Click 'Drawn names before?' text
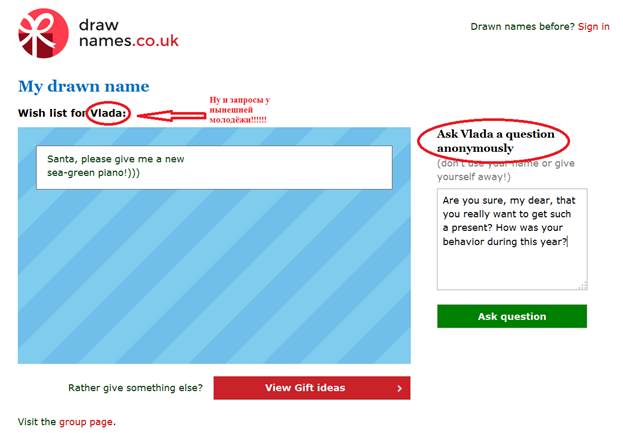This screenshot has width=623, height=433. (522, 27)
